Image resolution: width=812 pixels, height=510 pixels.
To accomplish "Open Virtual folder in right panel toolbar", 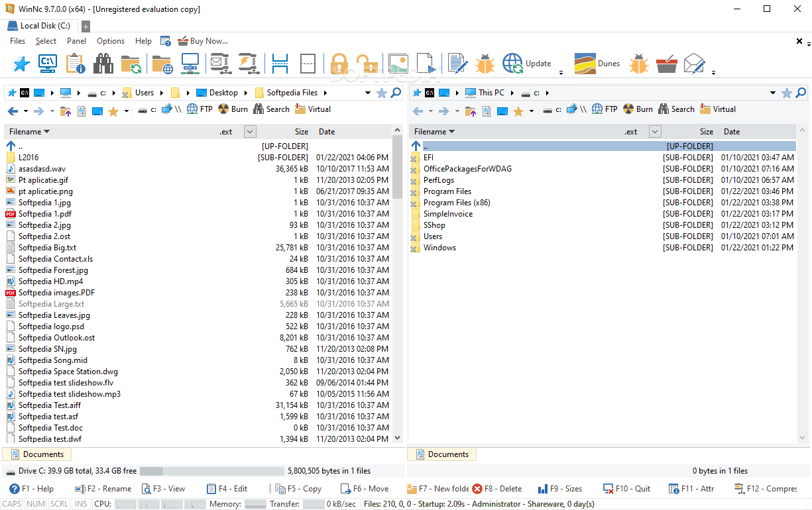I will [x=718, y=109].
